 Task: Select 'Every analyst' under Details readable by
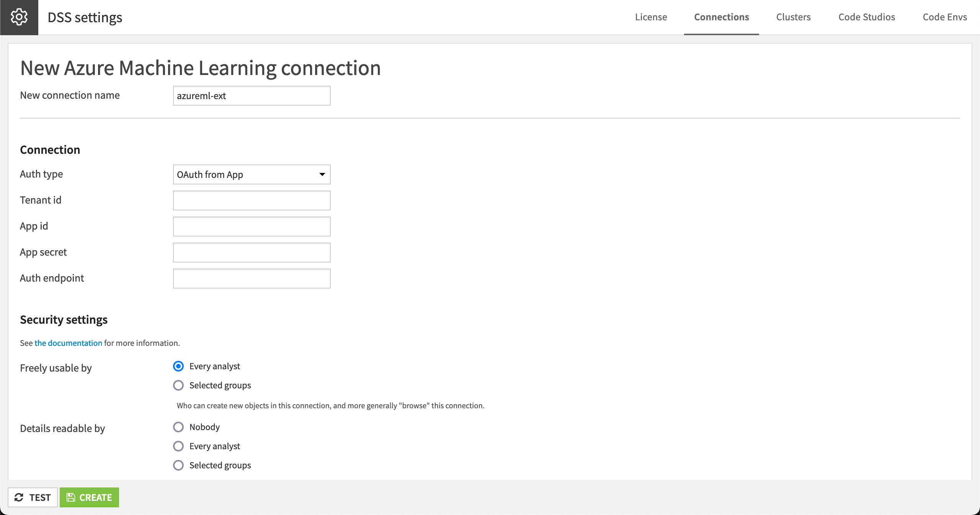pyautogui.click(x=178, y=447)
